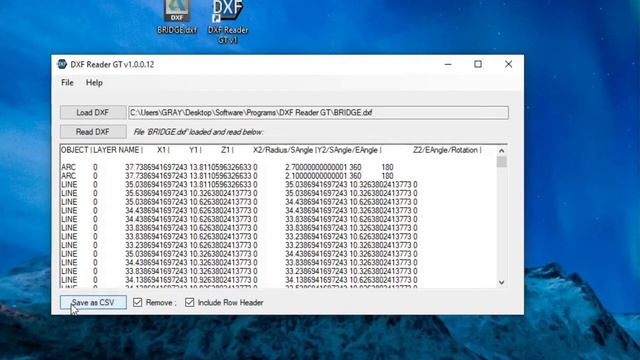Click the LINE row starting 33.2386941697243
Screen dimensions: 640x360
(239, 245)
